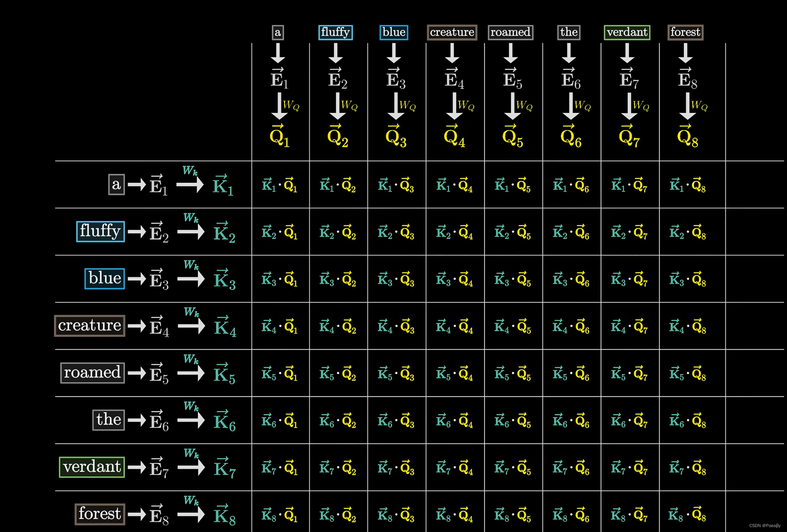The height and width of the screenshot is (532, 787).
Task: Pick the large teal K8 key vector label
Action: 224,515
